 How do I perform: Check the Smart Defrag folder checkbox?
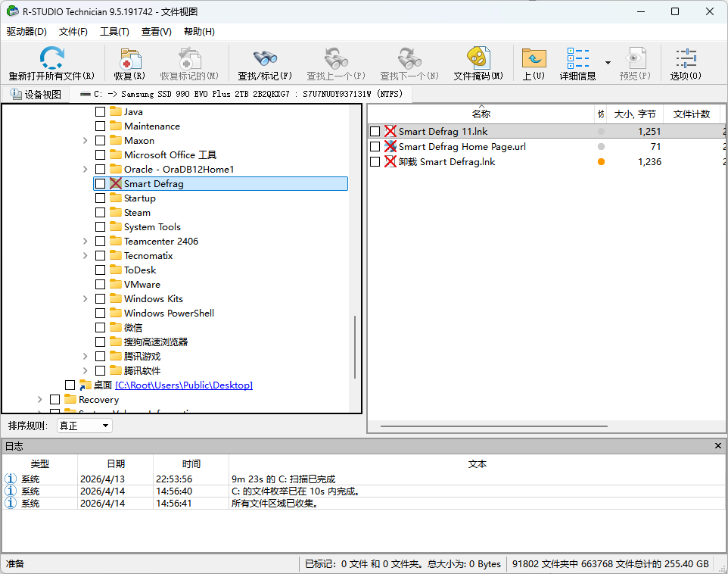[x=101, y=184]
